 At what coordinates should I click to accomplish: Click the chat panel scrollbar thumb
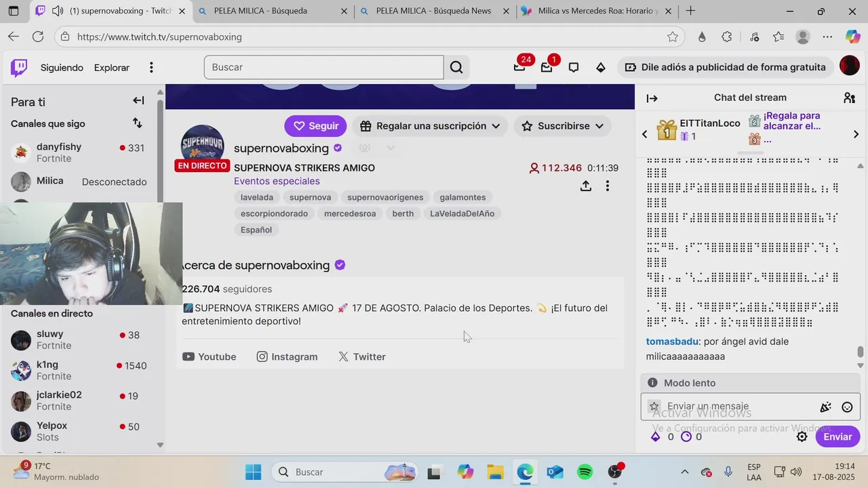point(861,352)
